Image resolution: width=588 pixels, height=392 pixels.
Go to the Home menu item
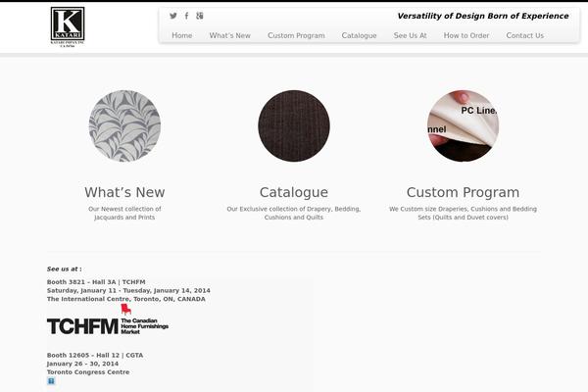pyautogui.click(x=182, y=35)
